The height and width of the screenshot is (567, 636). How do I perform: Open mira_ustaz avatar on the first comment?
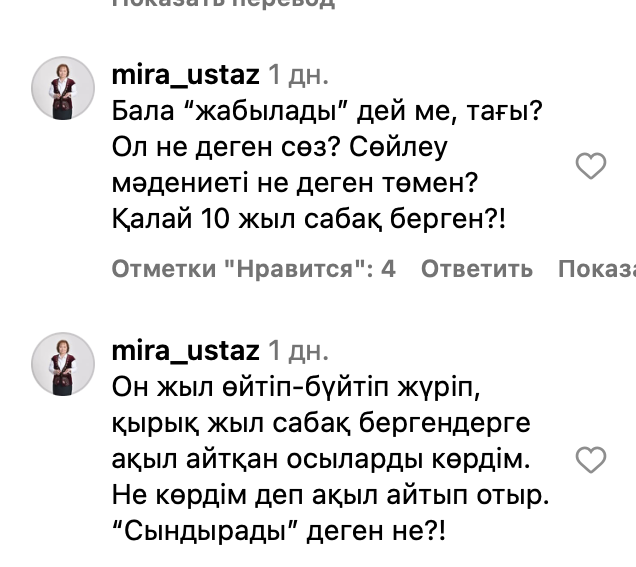click(65, 90)
